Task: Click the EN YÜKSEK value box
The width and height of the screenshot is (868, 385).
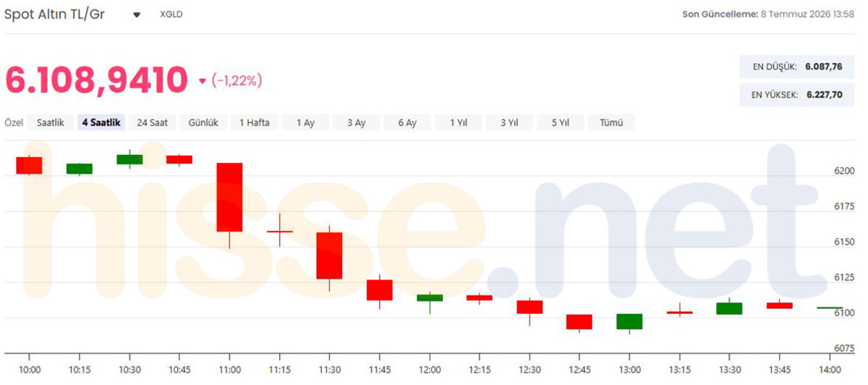Action: point(796,94)
